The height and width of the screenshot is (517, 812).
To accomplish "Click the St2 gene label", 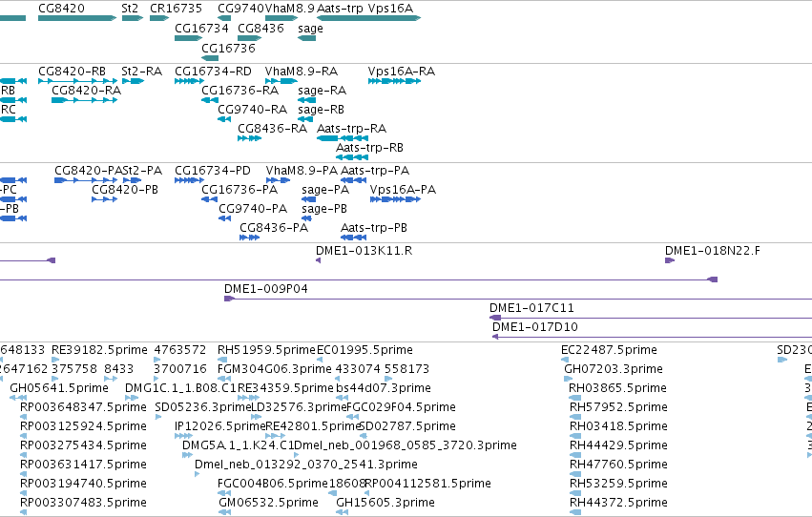I will click(x=130, y=9).
